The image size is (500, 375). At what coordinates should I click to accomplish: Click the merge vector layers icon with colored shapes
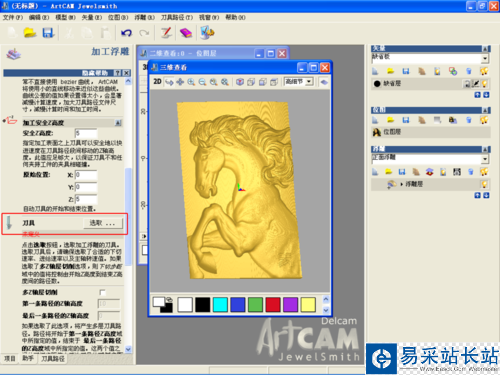coord(453,71)
